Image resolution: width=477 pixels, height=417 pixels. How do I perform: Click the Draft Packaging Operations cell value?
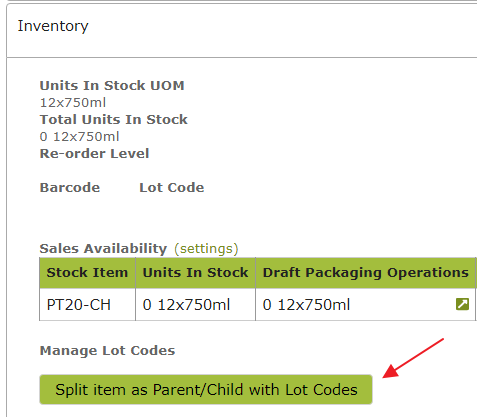tap(306, 305)
